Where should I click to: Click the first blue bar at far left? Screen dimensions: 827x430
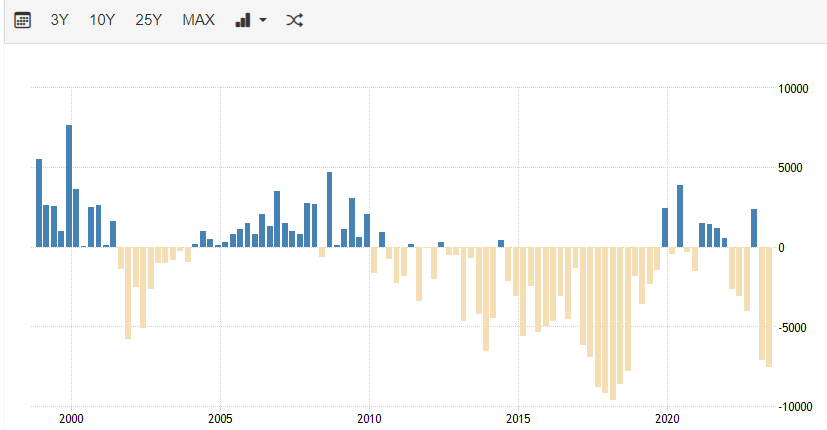[x=39, y=203]
